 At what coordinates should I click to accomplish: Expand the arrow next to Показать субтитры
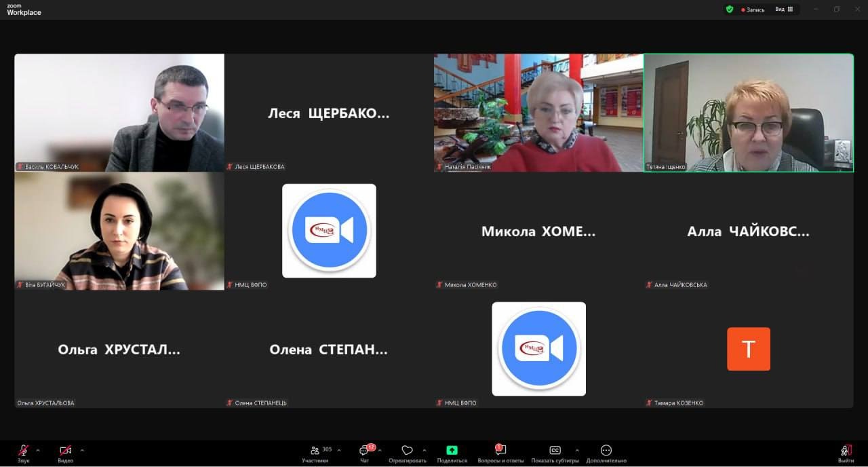click(577, 450)
